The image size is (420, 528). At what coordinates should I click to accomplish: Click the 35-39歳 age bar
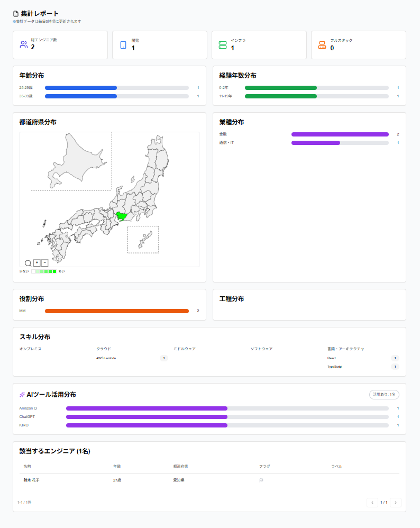117,96
